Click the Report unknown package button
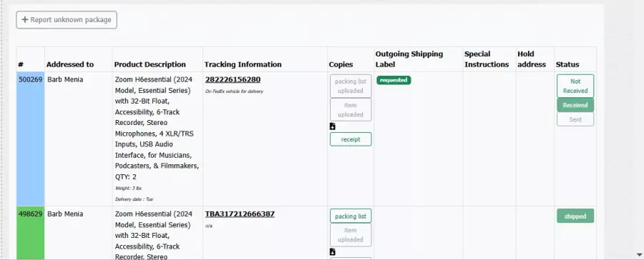644x260 pixels. click(x=67, y=20)
